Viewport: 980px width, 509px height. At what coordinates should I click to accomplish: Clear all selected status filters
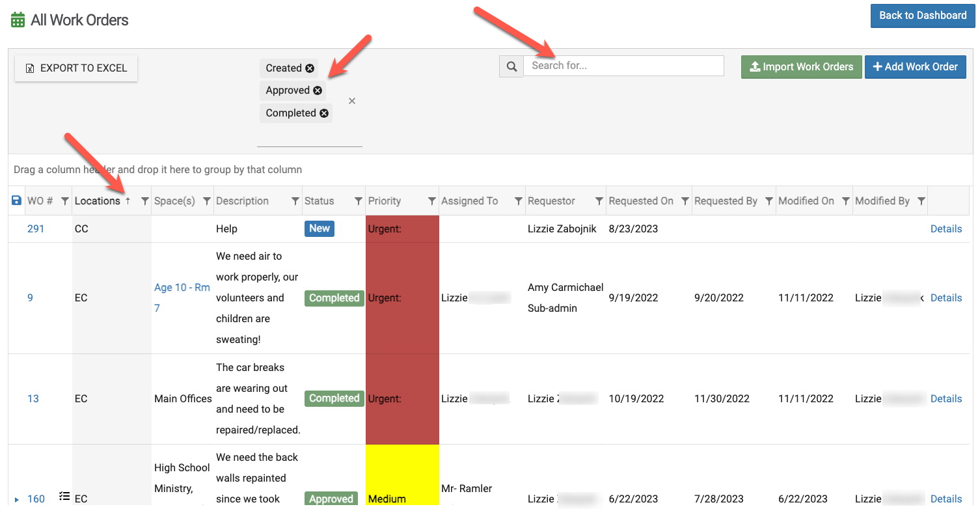coord(352,101)
